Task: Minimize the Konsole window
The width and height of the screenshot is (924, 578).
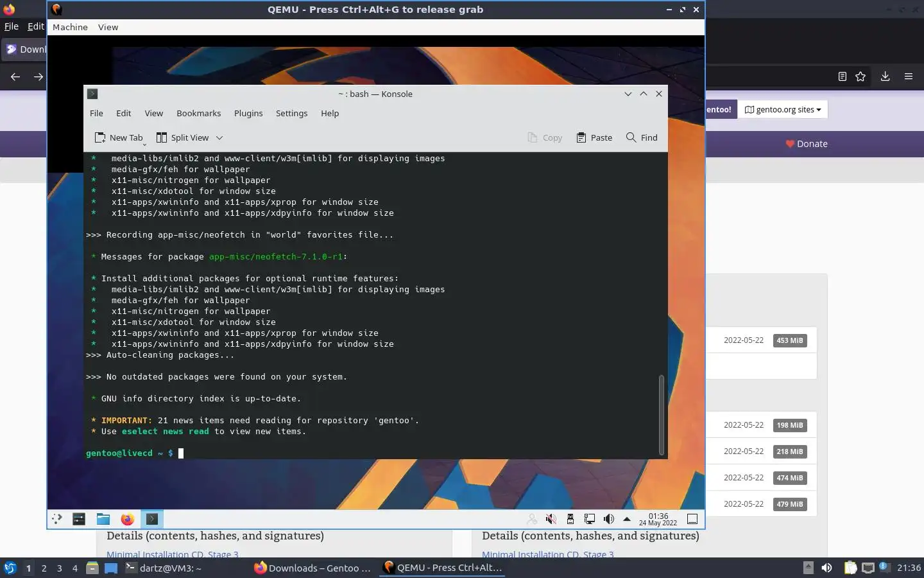Action: click(628, 94)
